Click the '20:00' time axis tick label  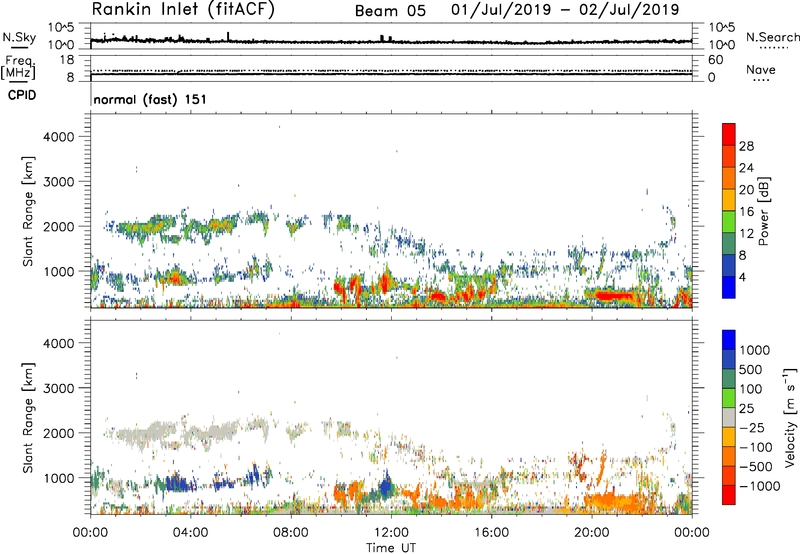(591, 533)
